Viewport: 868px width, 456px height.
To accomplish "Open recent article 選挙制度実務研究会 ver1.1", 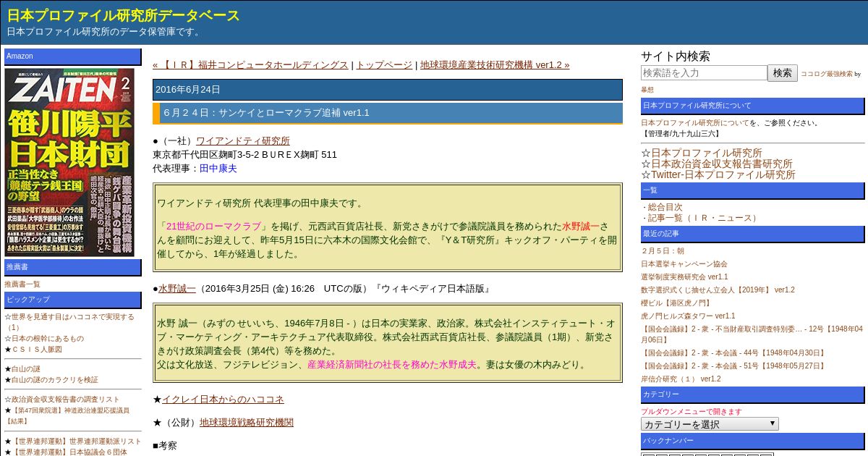I will pos(684,277).
